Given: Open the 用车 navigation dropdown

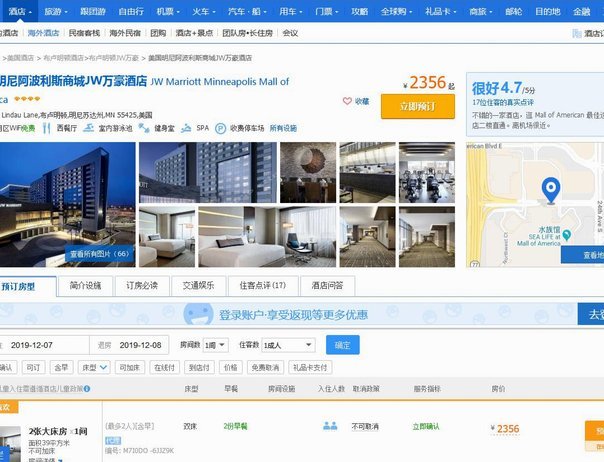Looking at the screenshot, I should (x=291, y=12).
